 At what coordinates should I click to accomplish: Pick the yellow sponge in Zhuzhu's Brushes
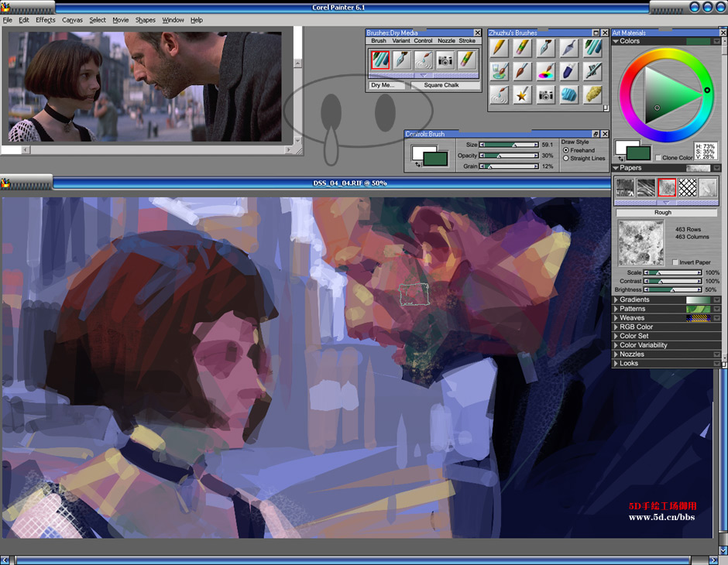593,95
